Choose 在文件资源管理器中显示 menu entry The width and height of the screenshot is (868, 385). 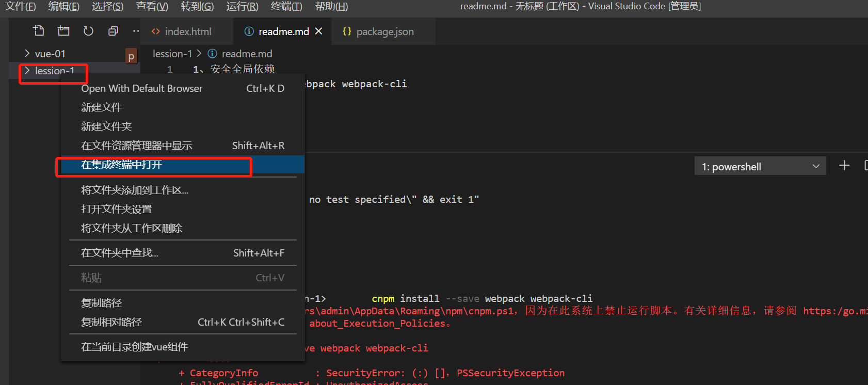point(183,146)
